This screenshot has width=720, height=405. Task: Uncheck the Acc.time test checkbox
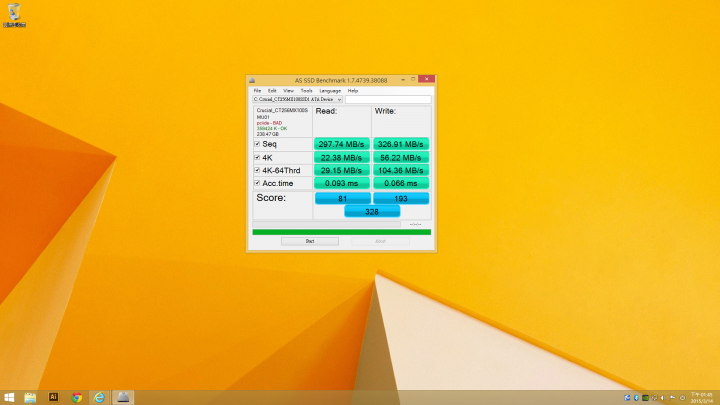(x=257, y=183)
